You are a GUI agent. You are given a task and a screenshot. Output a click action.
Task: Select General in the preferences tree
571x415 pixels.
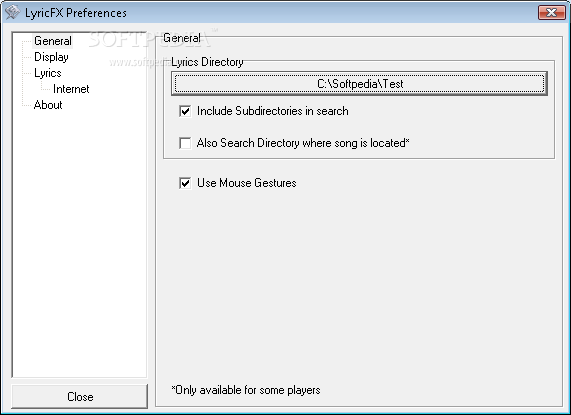[53, 41]
